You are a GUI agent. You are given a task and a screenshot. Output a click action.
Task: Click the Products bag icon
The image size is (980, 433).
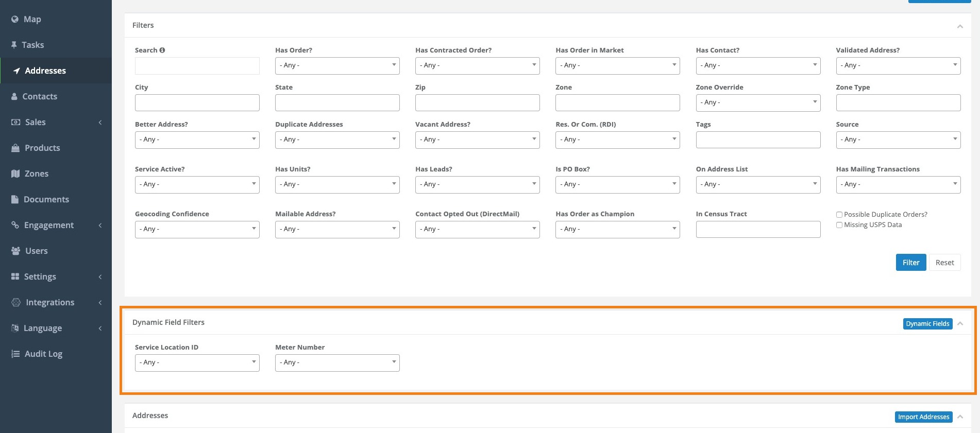15,148
